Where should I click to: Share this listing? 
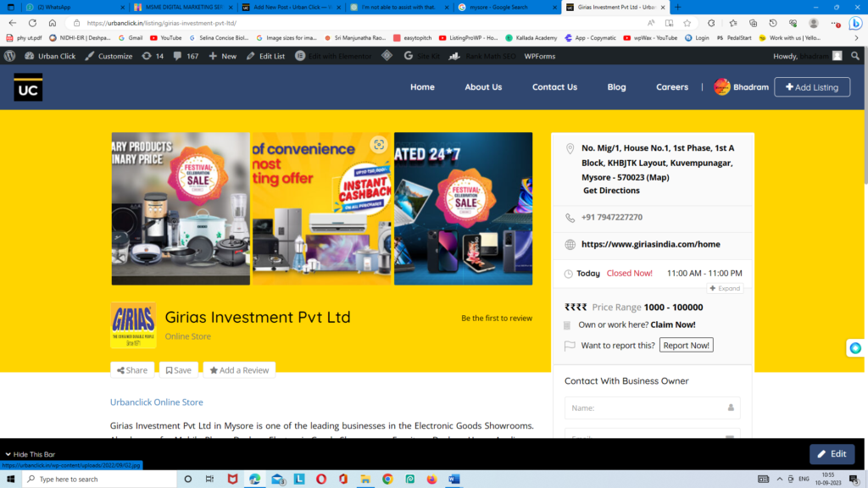coord(132,370)
